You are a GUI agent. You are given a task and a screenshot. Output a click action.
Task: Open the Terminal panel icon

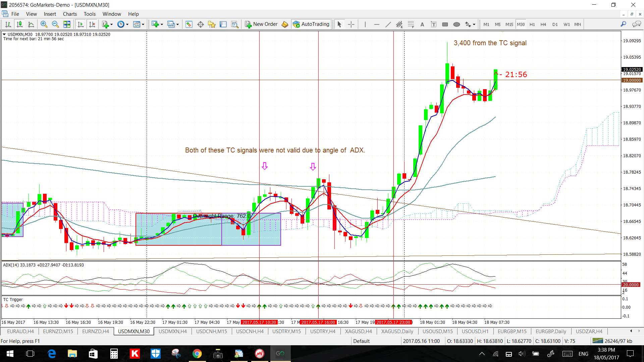tap(223, 24)
